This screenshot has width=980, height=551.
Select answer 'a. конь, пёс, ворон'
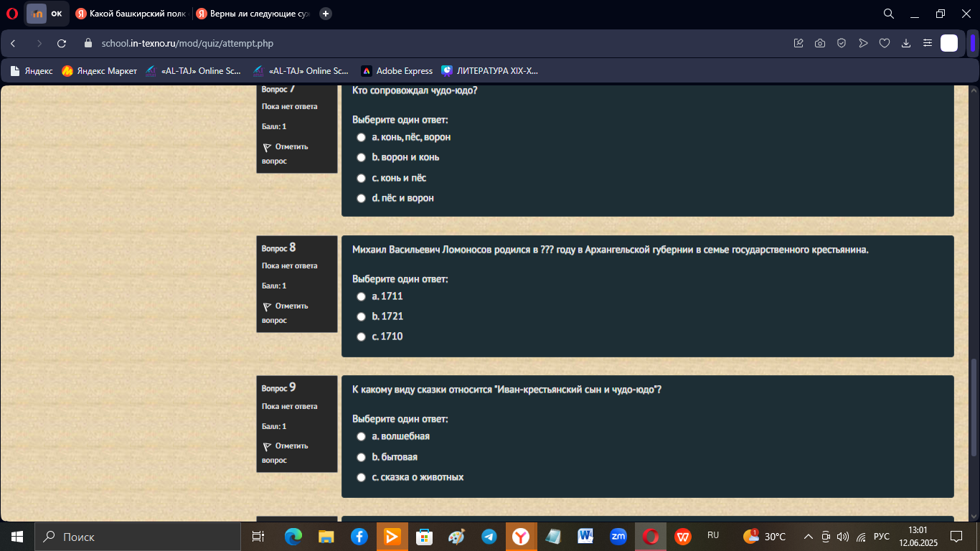tap(362, 137)
